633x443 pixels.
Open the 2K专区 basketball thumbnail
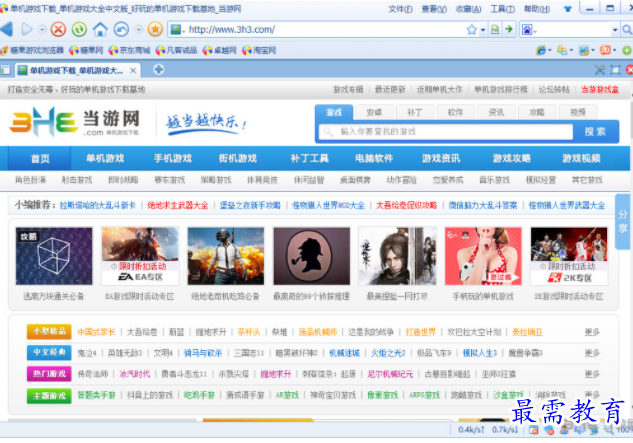coord(569,256)
